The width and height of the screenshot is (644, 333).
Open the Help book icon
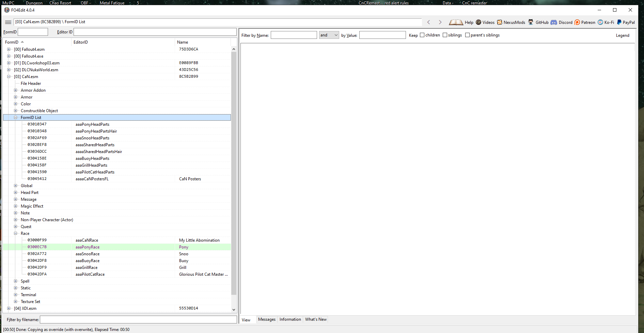click(456, 22)
